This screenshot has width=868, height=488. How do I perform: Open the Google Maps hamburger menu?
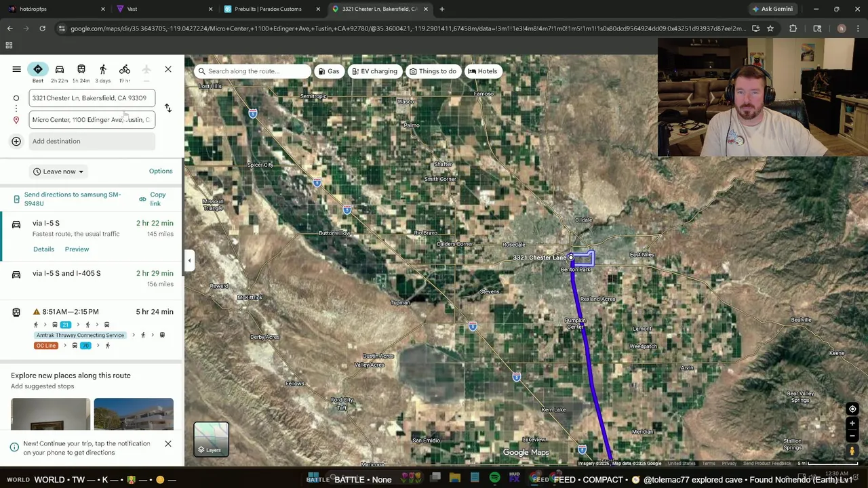pyautogui.click(x=16, y=69)
